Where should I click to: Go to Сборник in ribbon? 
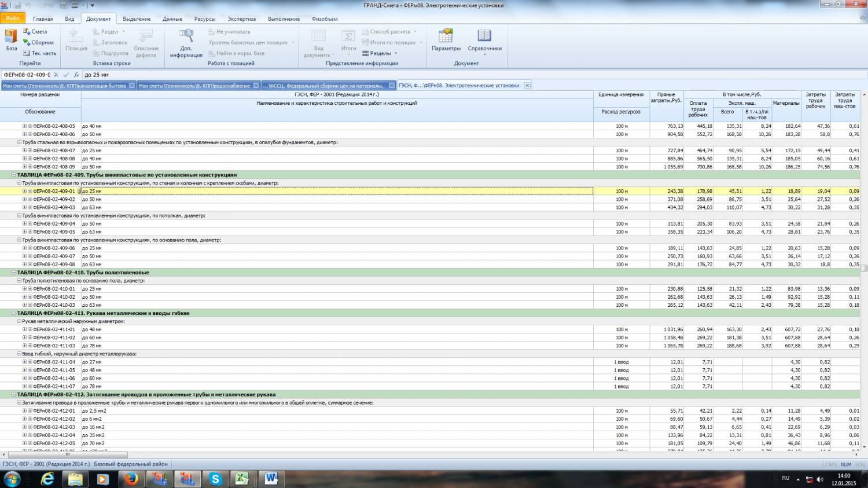click(x=38, y=42)
